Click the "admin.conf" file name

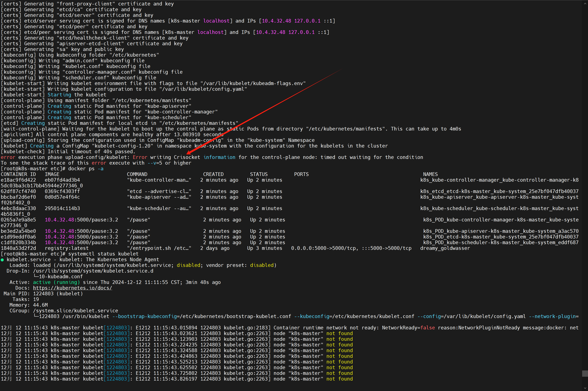coord(80,61)
